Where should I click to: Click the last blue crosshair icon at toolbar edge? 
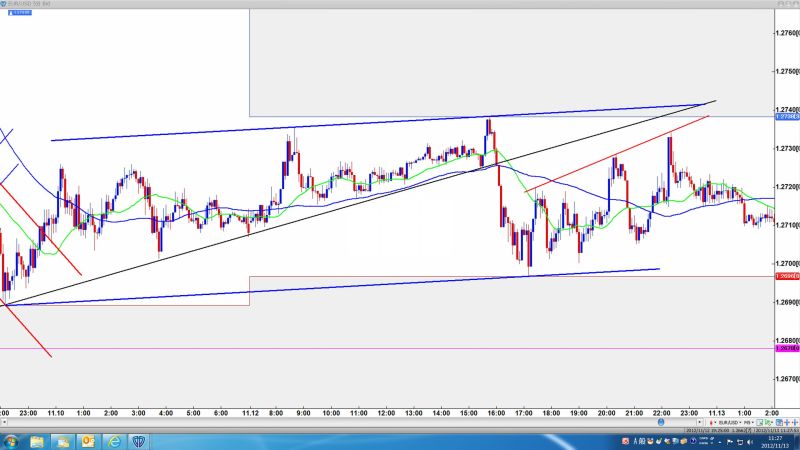795,422
